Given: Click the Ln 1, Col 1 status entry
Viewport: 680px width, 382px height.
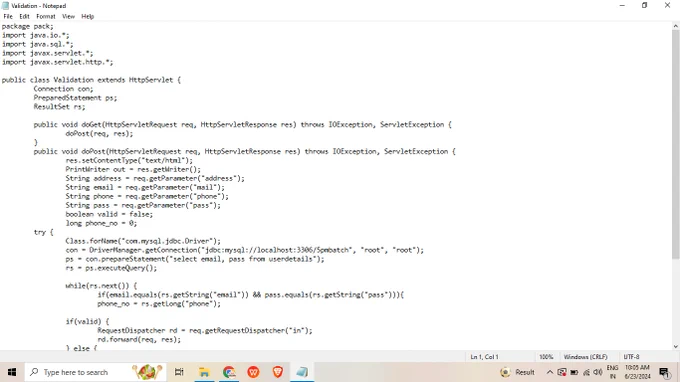Looking at the screenshot, I should click(484, 357).
